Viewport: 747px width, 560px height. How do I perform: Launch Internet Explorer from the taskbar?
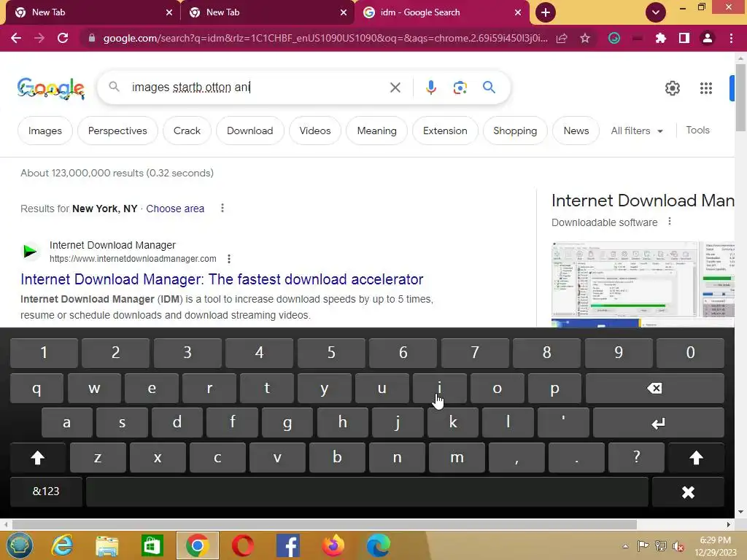click(x=62, y=545)
